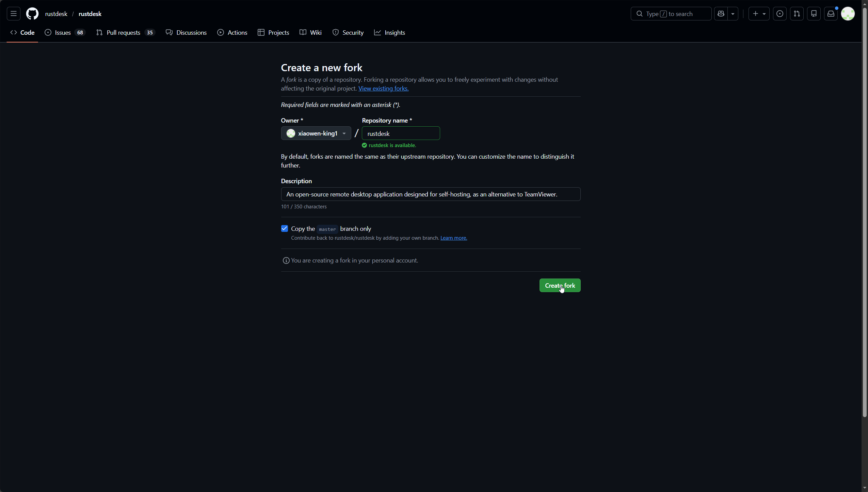Image resolution: width=868 pixels, height=492 pixels.
Task: Open the Pull requests tab
Action: point(126,32)
